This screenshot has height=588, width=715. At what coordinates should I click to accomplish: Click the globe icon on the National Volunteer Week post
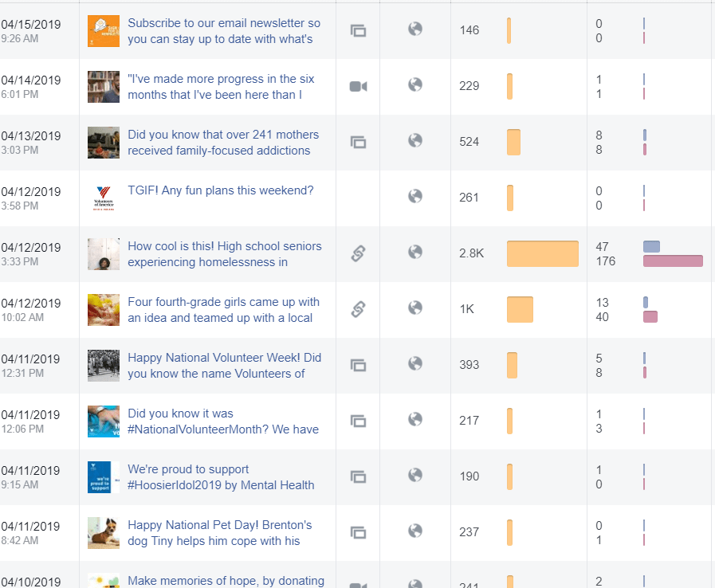[414, 364]
